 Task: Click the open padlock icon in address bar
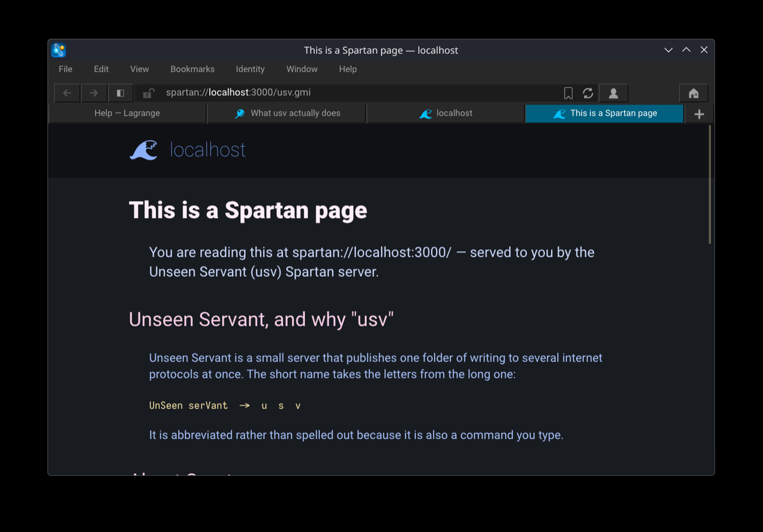click(x=148, y=93)
